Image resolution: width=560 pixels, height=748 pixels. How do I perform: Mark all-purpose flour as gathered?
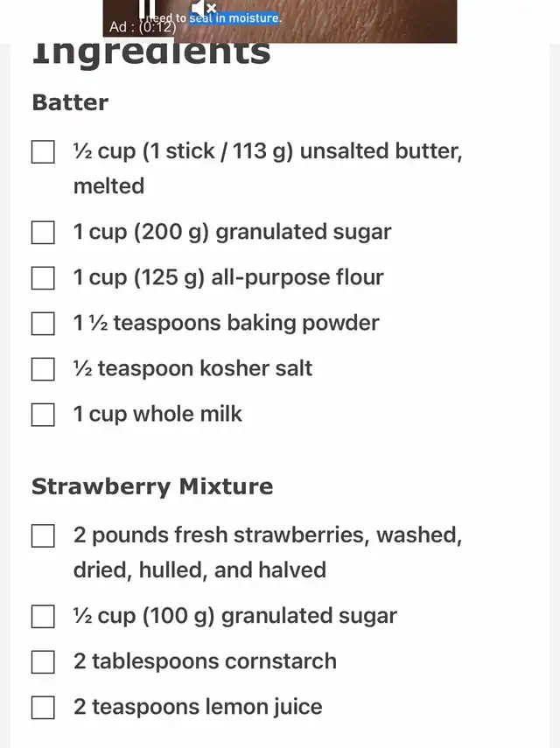pyautogui.click(x=43, y=278)
